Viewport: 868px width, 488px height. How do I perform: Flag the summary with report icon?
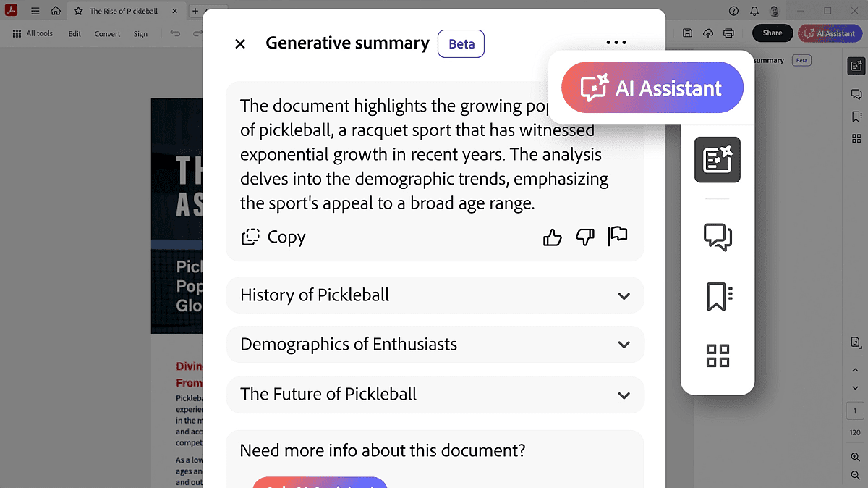click(x=617, y=236)
